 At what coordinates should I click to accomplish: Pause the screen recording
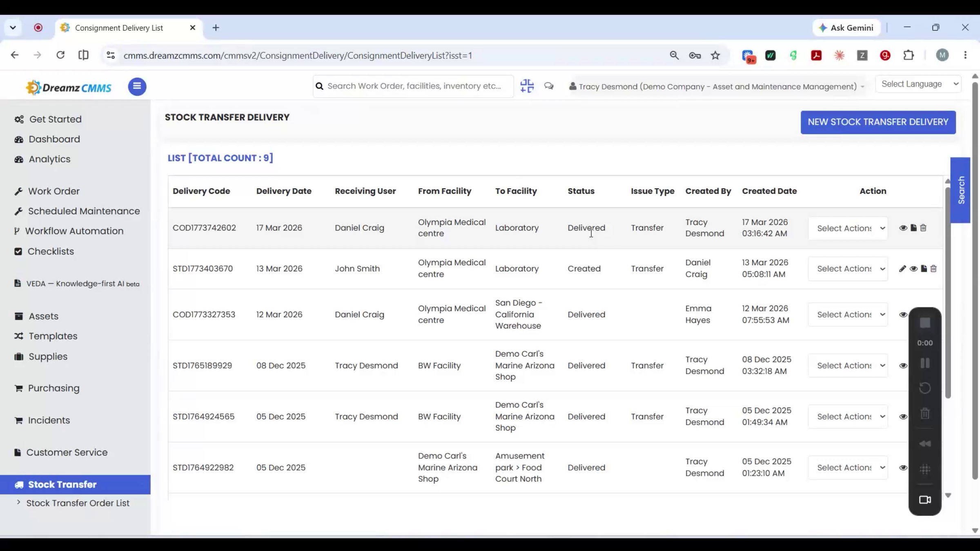[925, 363]
